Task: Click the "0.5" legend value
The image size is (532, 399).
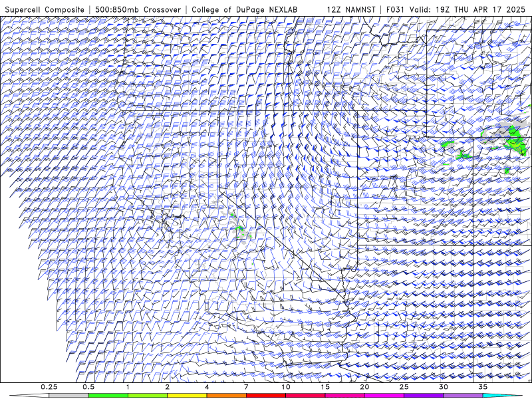Action: pyautogui.click(x=88, y=387)
